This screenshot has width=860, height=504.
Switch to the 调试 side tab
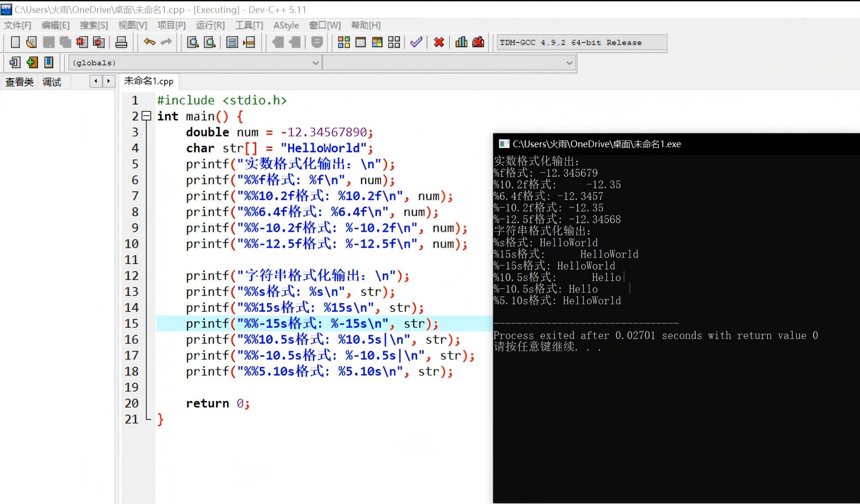point(52,82)
